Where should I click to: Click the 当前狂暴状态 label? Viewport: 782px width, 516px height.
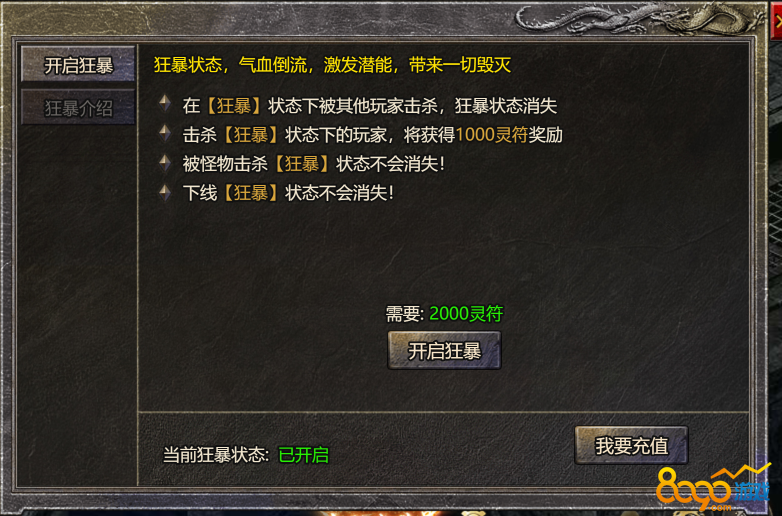pos(216,455)
